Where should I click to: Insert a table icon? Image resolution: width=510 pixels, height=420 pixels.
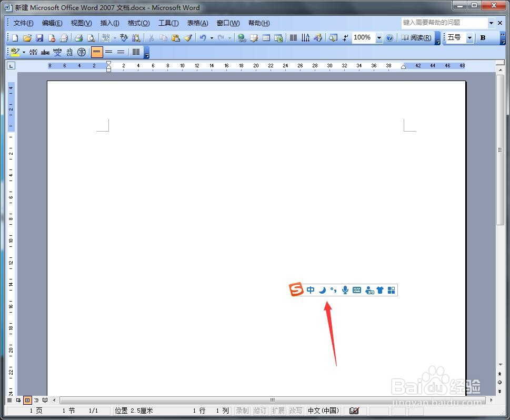click(x=266, y=38)
